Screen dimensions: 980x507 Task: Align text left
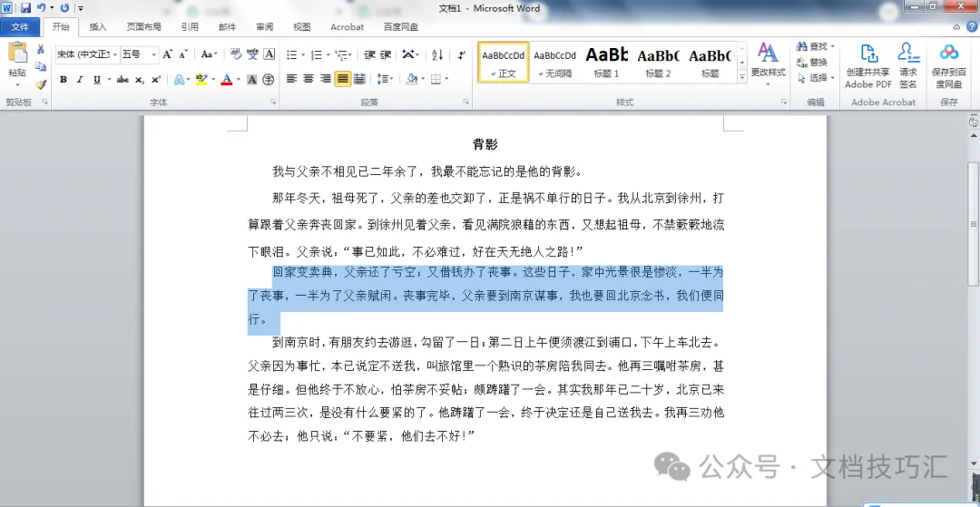pyautogui.click(x=291, y=79)
